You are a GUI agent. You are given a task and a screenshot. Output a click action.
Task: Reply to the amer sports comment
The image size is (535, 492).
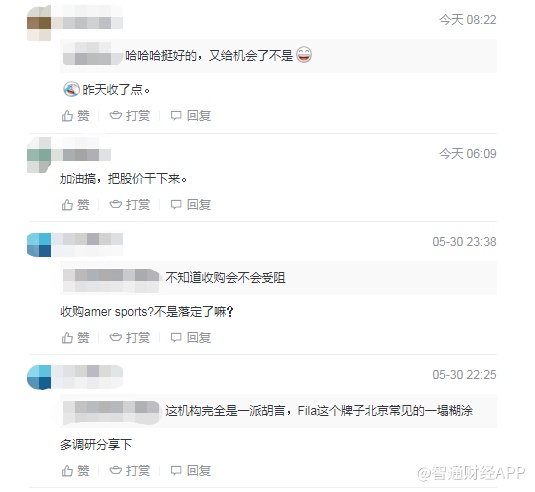point(190,338)
